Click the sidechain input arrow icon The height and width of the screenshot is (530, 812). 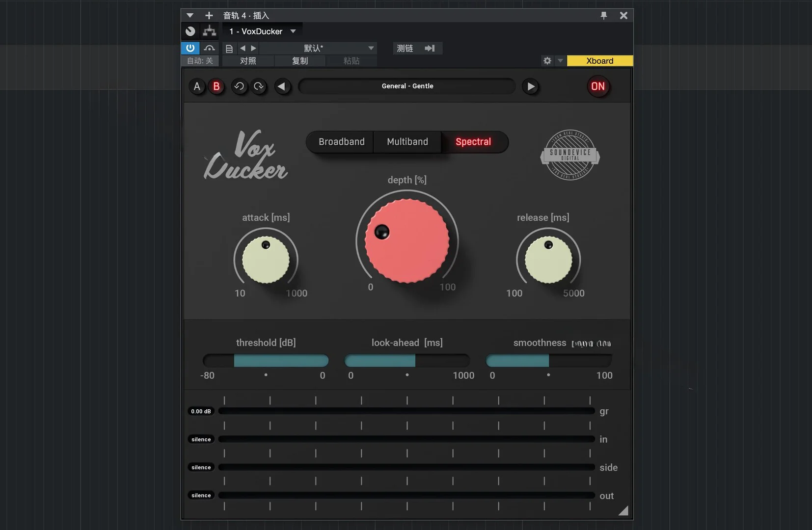(430, 48)
